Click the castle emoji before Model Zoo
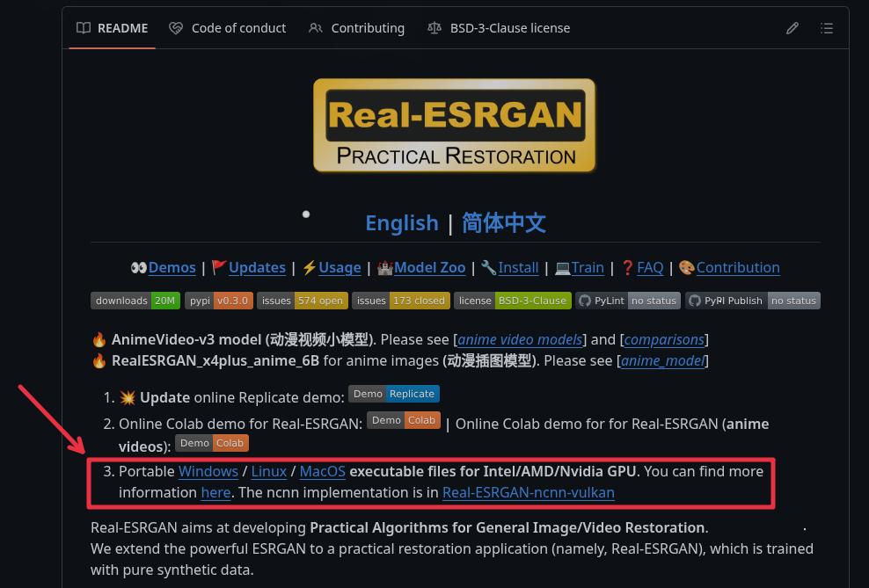 [x=385, y=268]
